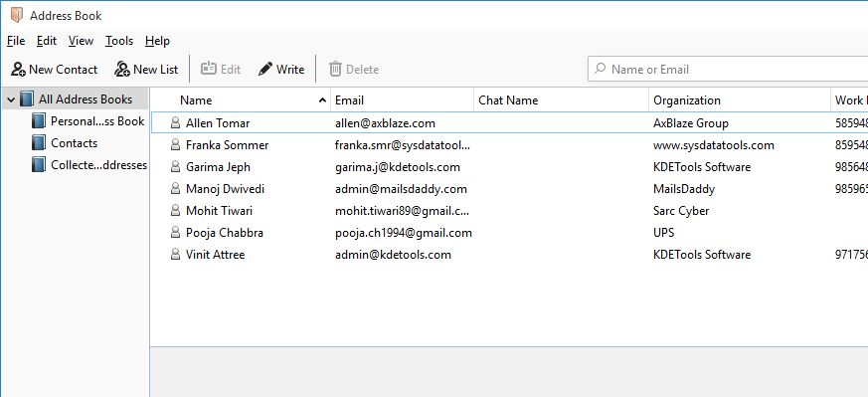The height and width of the screenshot is (397, 868).
Task: Focus the Name or Email search field
Action: pos(728,70)
